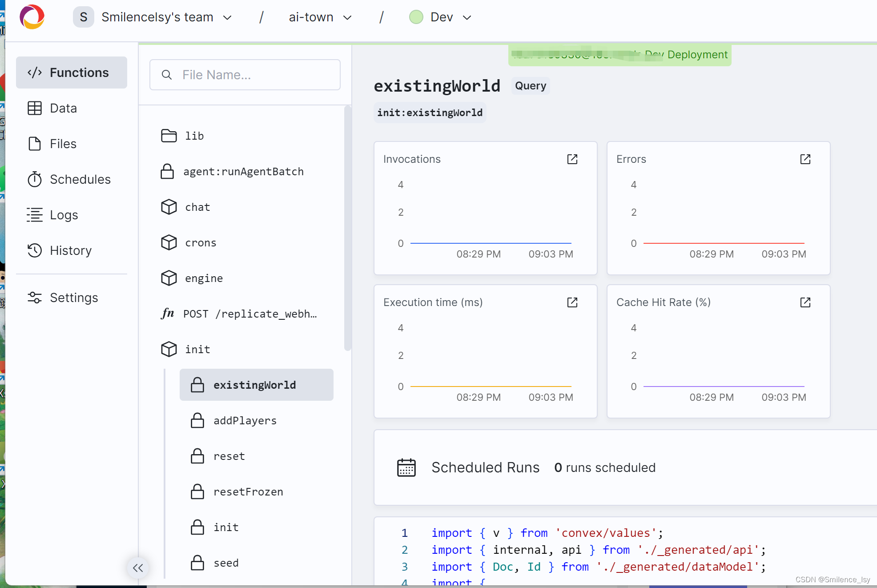This screenshot has width=877, height=588.
Task: Click the init:existingWorld identifier badge
Action: [430, 113]
